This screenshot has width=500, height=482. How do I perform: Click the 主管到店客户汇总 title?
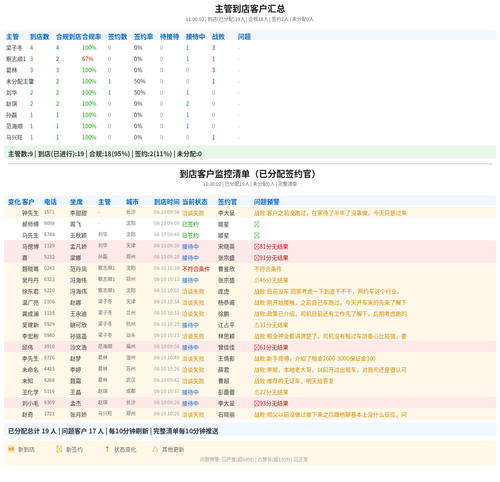tap(250, 9)
